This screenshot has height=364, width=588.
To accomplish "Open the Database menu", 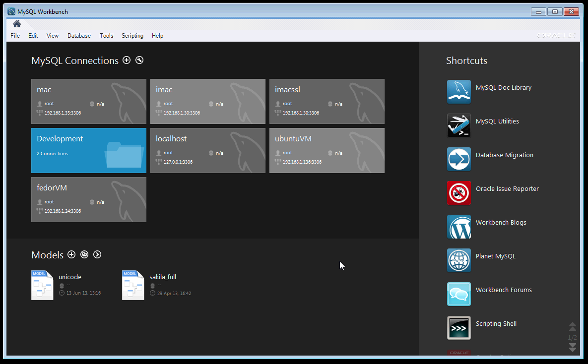I will [x=79, y=36].
